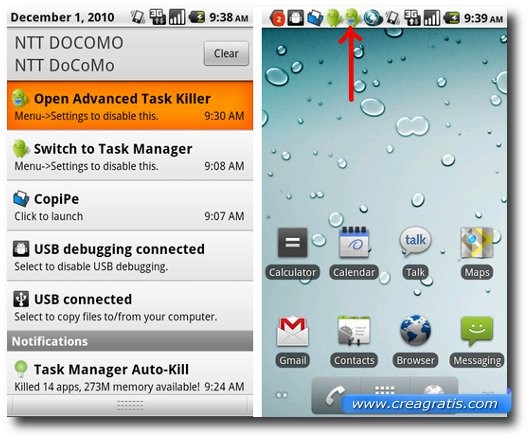Open the app drawer grid

(x=385, y=392)
